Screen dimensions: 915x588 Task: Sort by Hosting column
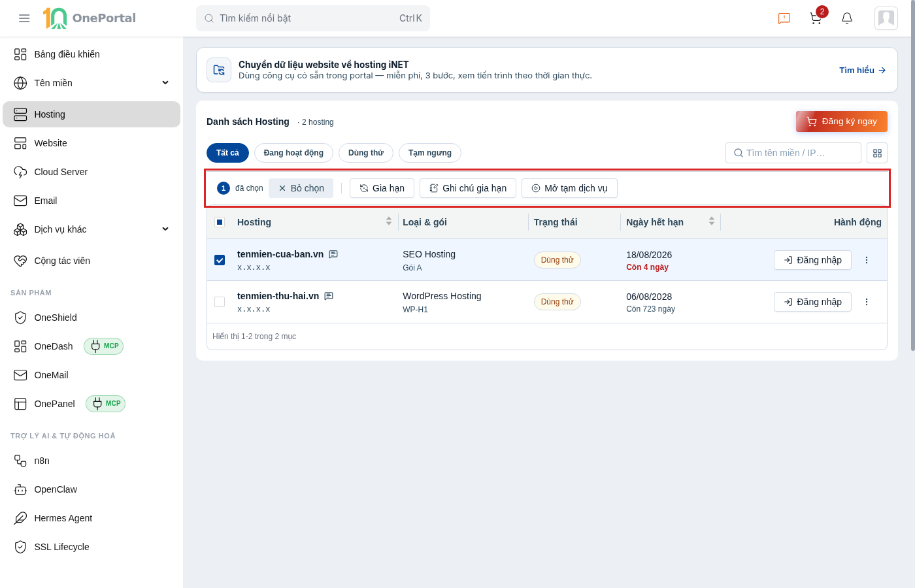389,221
